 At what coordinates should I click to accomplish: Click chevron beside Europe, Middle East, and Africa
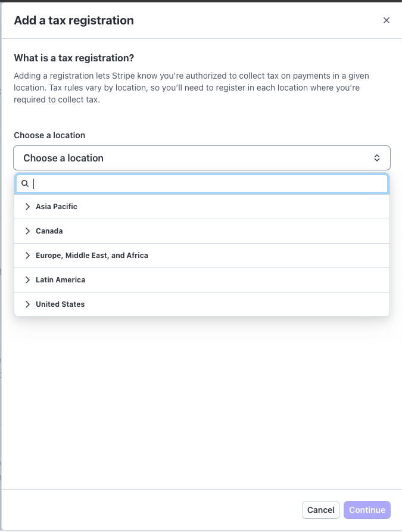click(x=27, y=256)
